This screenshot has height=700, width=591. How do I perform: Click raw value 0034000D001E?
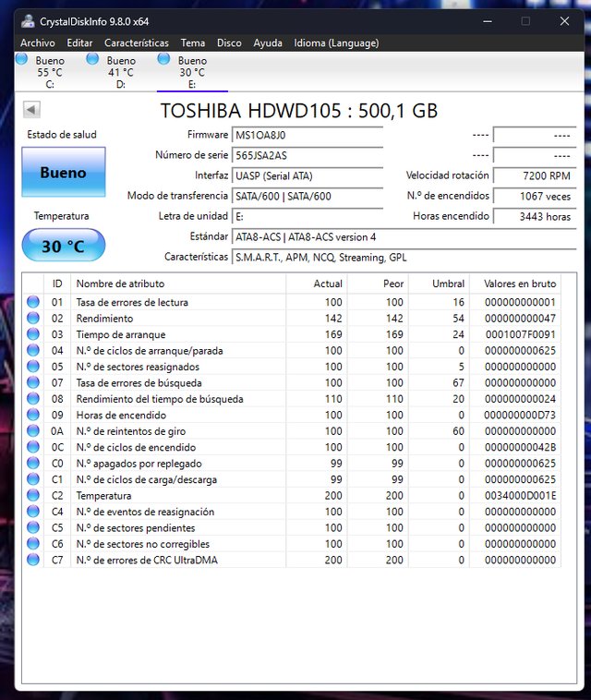coord(520,496)
